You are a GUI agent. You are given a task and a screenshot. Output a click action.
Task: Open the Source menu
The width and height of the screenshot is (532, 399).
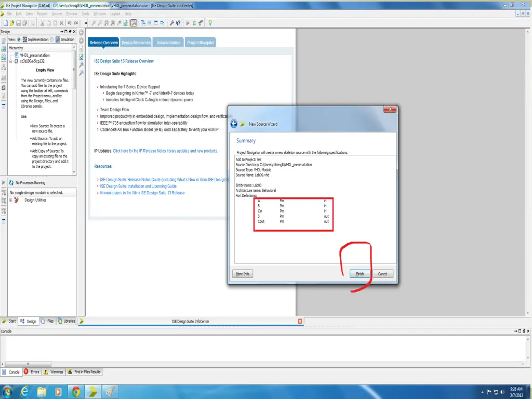57,14
